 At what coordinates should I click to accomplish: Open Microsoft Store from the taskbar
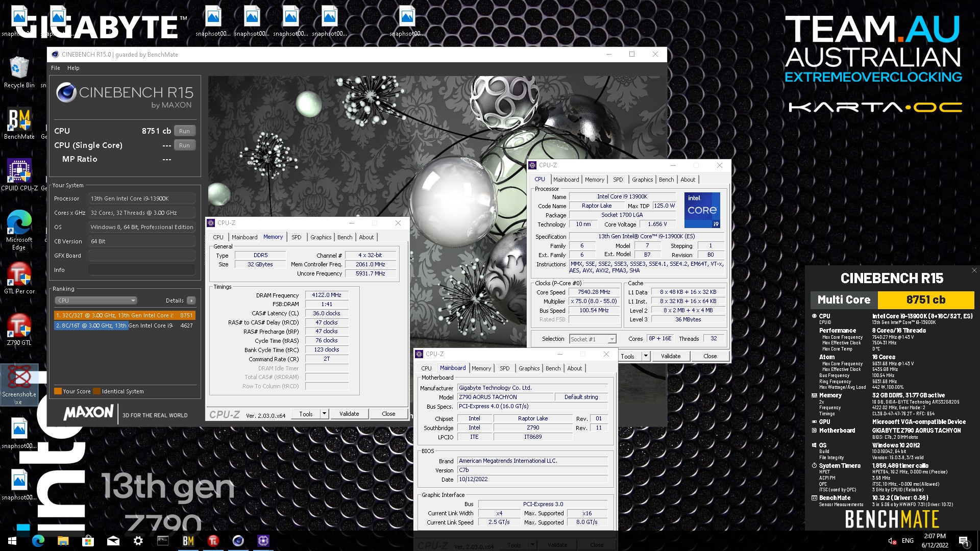pyautogui.click(x=88, y=541)
